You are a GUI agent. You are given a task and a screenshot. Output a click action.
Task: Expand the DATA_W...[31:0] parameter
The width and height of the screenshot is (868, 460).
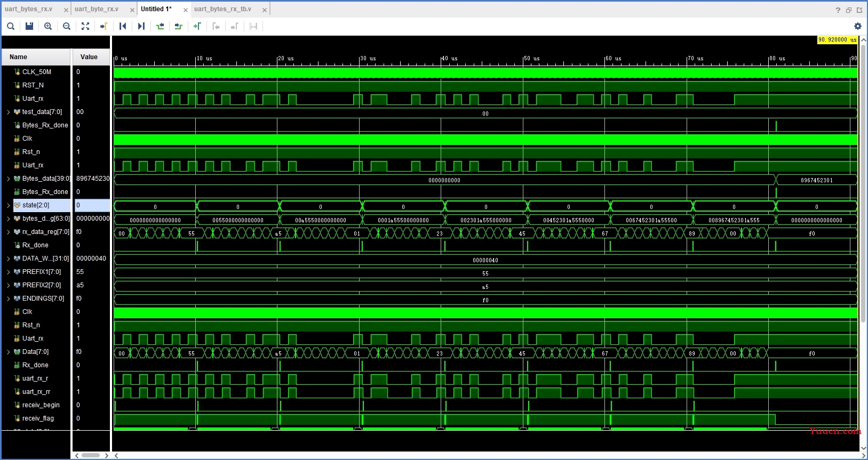click(8, 259)
